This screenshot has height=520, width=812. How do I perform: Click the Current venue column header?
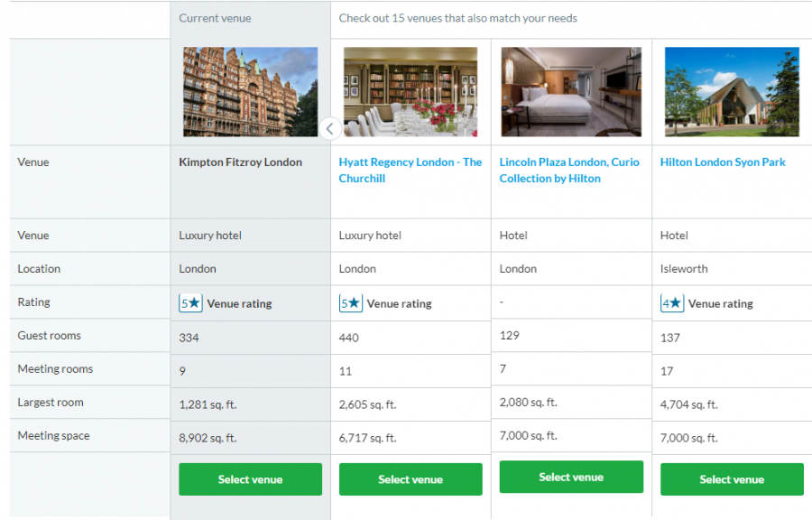(x=215, y=18)
